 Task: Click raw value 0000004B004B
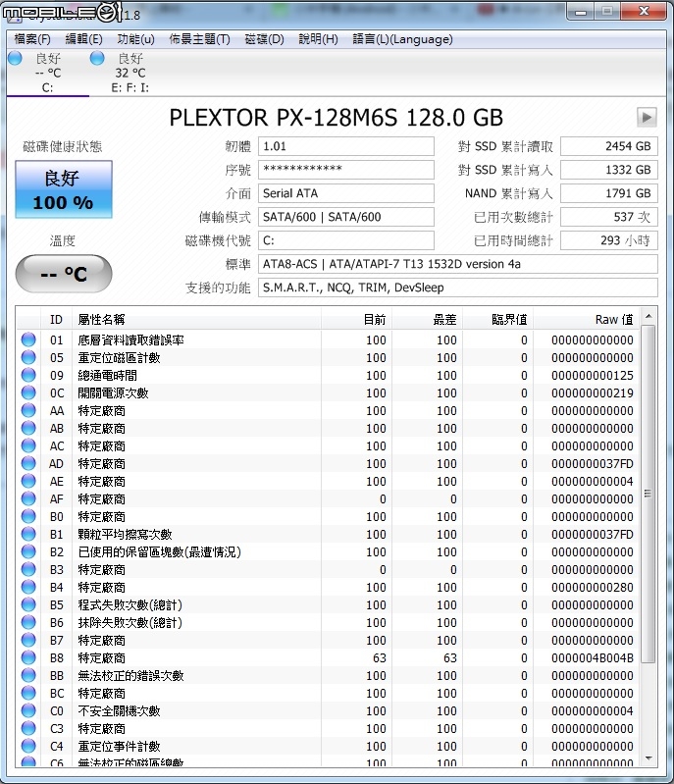pos(593,658)
